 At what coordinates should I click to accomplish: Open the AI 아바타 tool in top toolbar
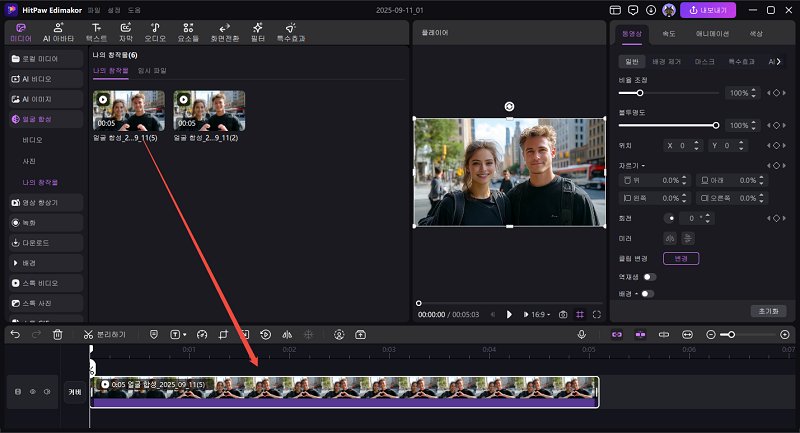click(58, 32)
